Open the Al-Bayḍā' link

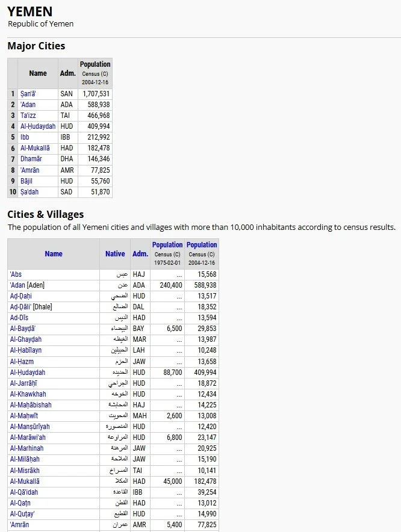point(23,329)
